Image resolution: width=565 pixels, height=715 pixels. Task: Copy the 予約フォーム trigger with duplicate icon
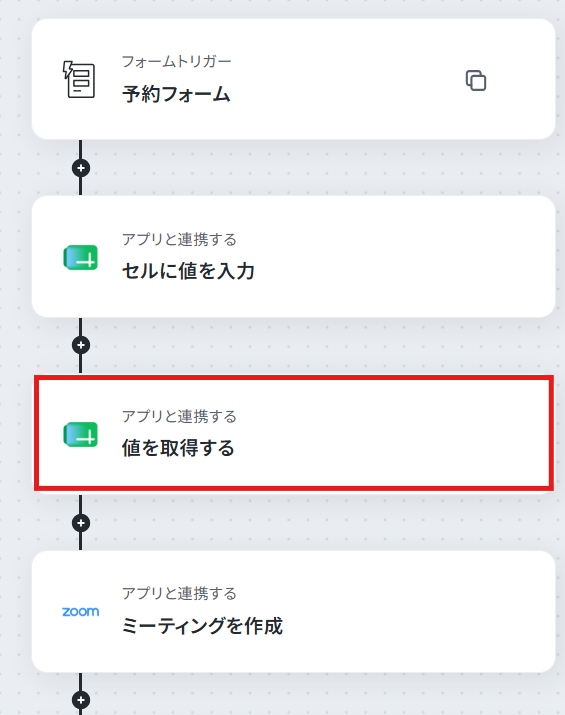[x=476, y=80]
